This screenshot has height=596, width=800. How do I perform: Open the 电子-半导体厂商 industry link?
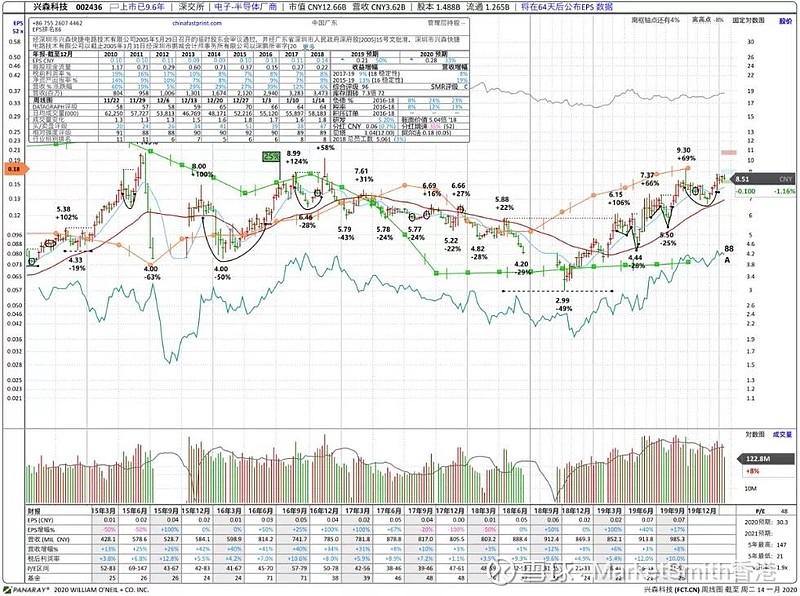click(x=245, y=7)
